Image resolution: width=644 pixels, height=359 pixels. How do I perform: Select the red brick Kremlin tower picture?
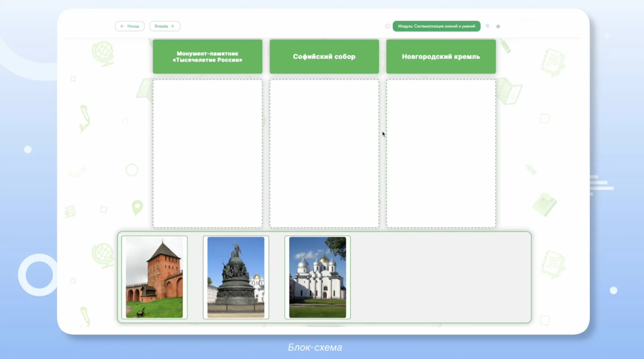(154, 277)
